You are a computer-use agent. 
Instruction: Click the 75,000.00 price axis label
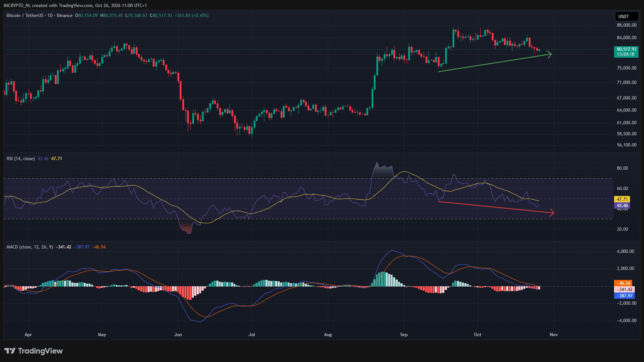[x=627, y=68]
